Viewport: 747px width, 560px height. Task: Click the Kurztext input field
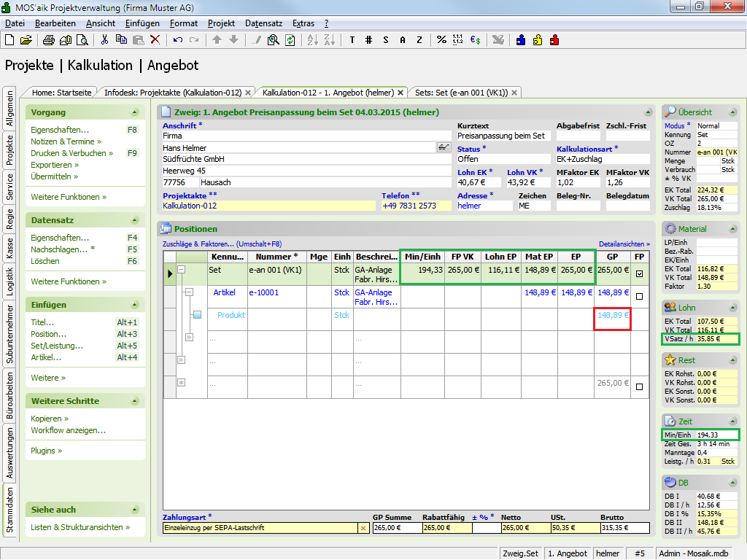[504, 136]
